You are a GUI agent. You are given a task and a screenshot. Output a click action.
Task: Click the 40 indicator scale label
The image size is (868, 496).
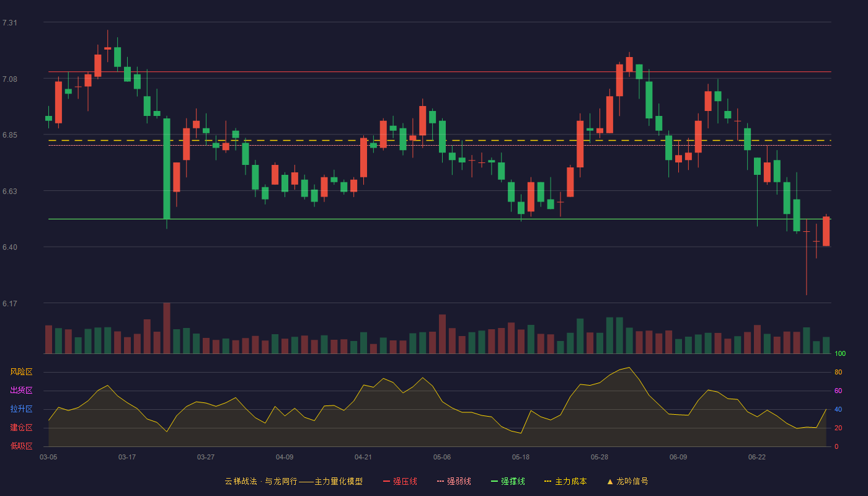838,409
